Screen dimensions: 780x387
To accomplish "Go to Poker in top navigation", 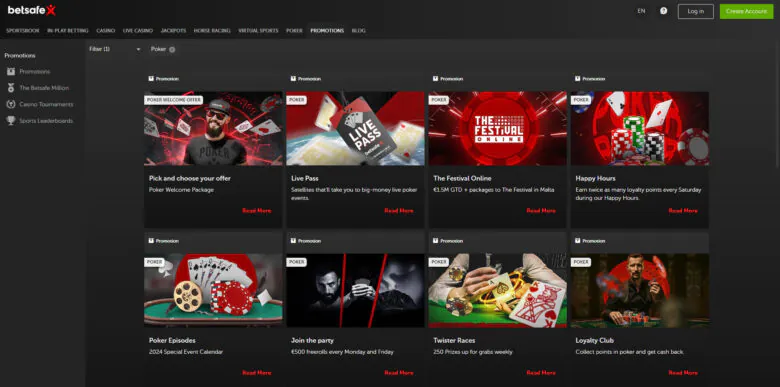I will [x=294, y=31].
